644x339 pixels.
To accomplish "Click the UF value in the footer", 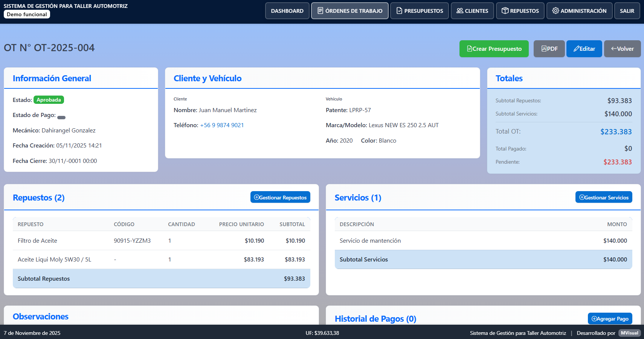I will (x=322, y=333).
